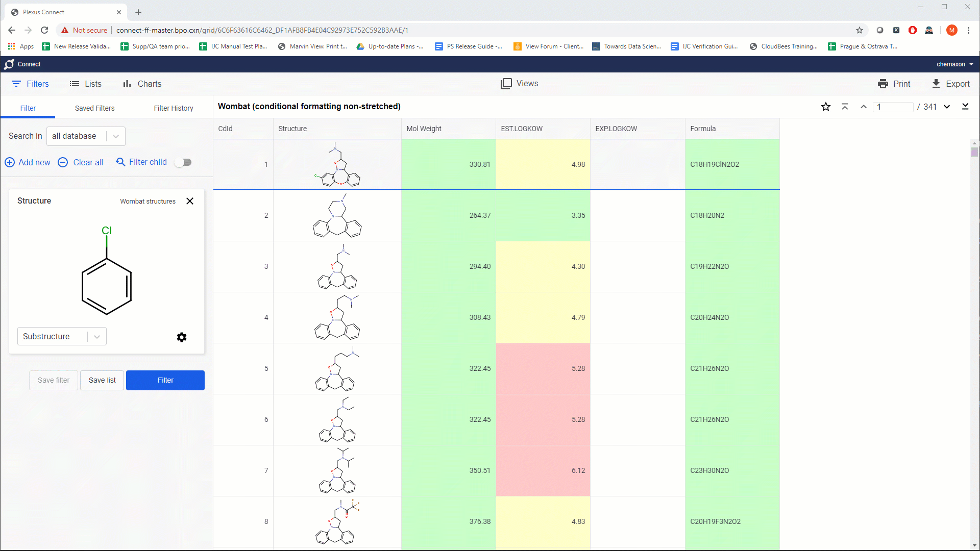
Task: Switch to the Saved Filters tab
Action: point(94,108)
